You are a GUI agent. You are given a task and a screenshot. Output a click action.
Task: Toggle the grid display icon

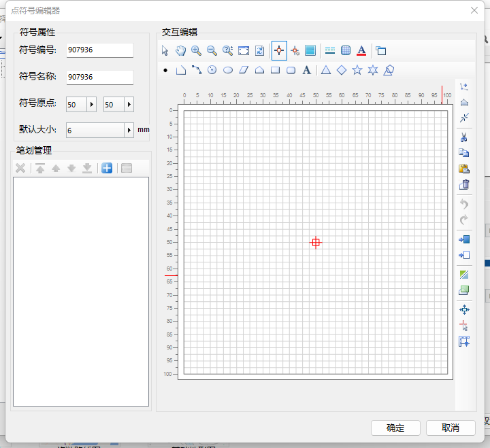click(346, 50)
